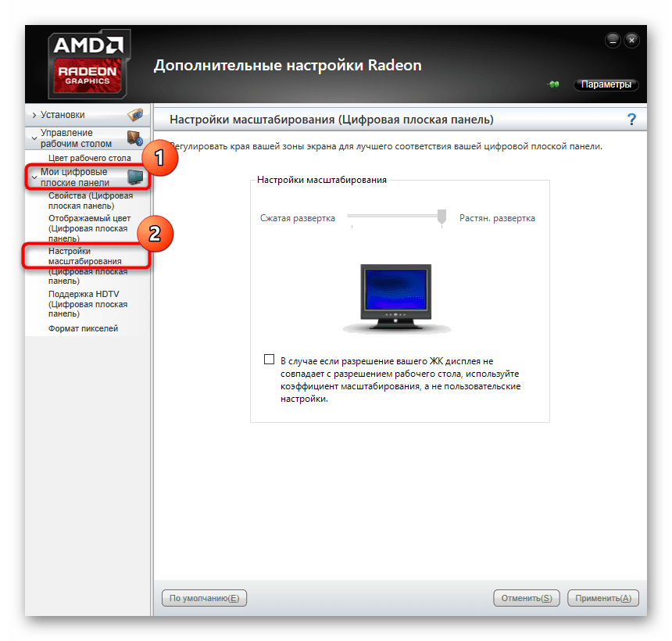
Task: Open help via blue question mark
Action: tap(631, 119)
